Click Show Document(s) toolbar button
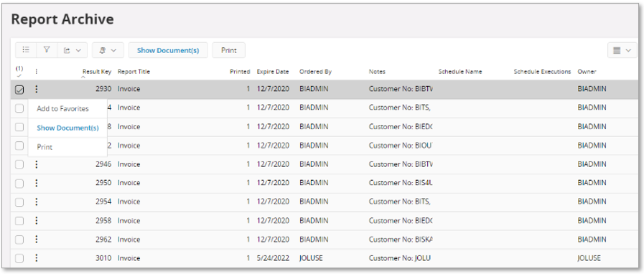Image resolution: width=644 pixels, height=274 pixels. click(168, 50)
